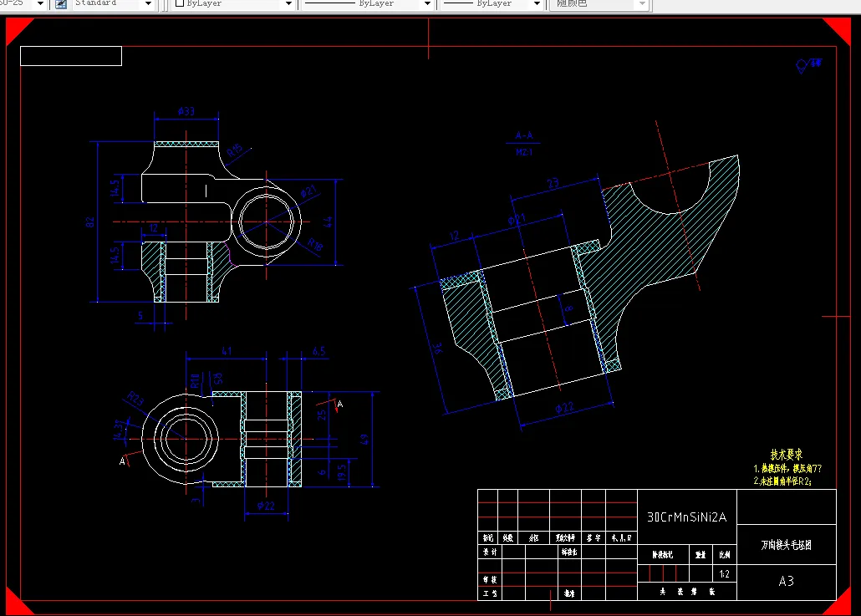Pick the M2:1 scale label

(524, 152)
